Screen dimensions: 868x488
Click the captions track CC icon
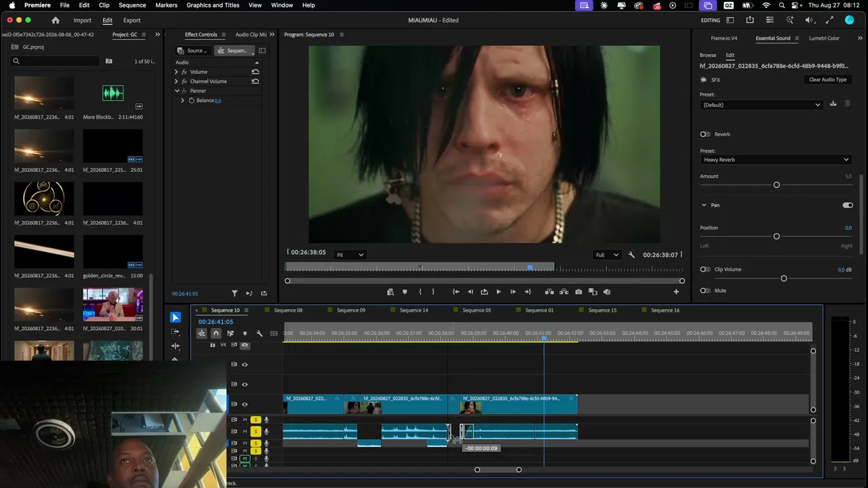click(274, 333)
